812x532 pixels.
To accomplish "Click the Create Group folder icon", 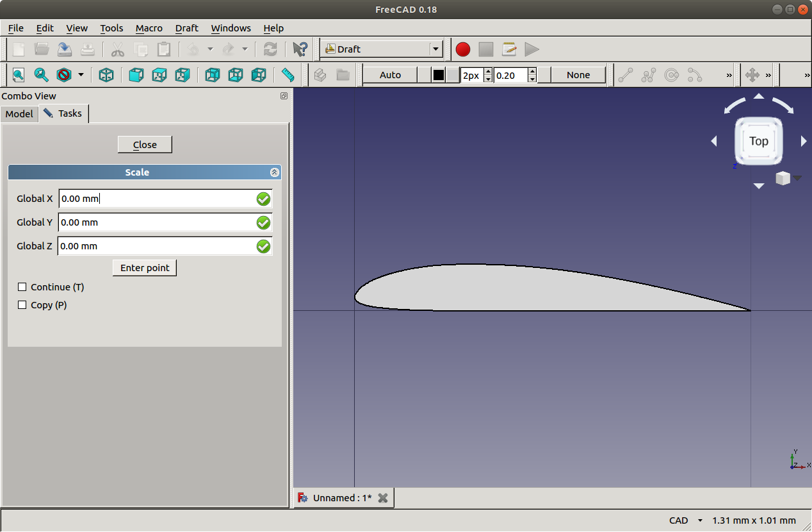I will [x=343, y=75].
